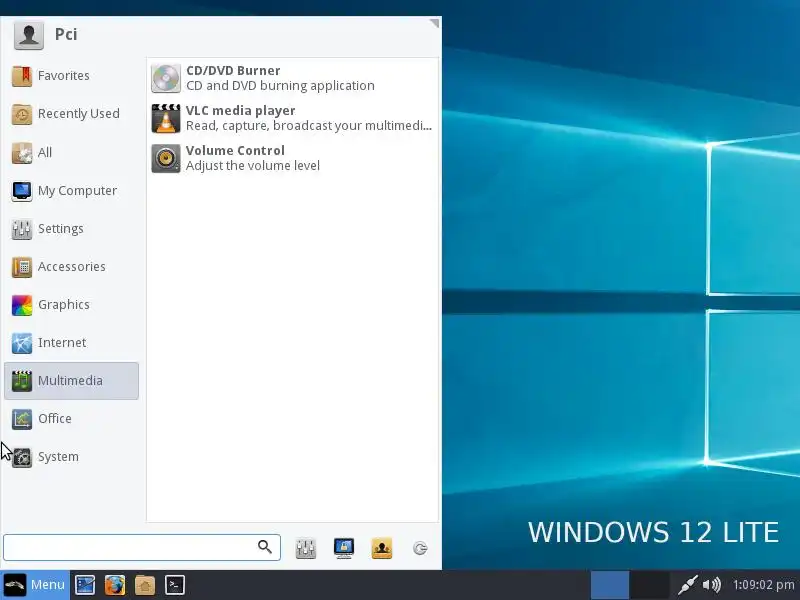
Task: Open the Settings category
Action: (71, 229)
